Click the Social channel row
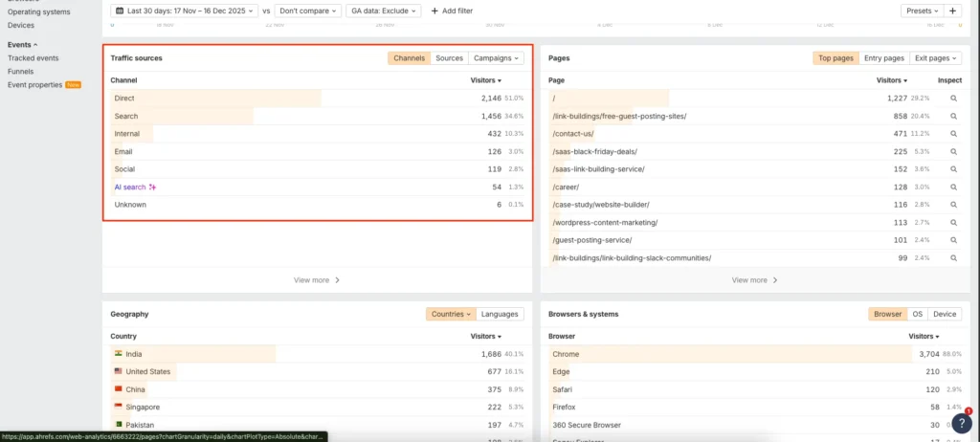Viewport: 980px width, 442px height. pos(318,168)
